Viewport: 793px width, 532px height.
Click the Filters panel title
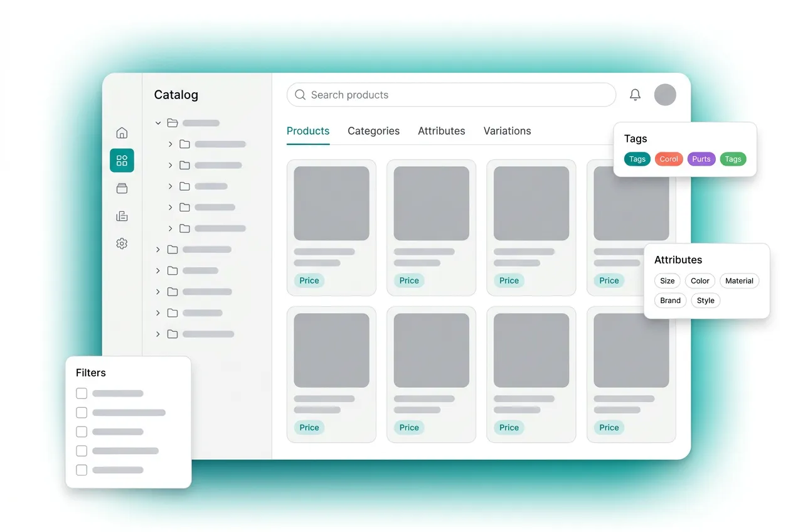[91, 373]
